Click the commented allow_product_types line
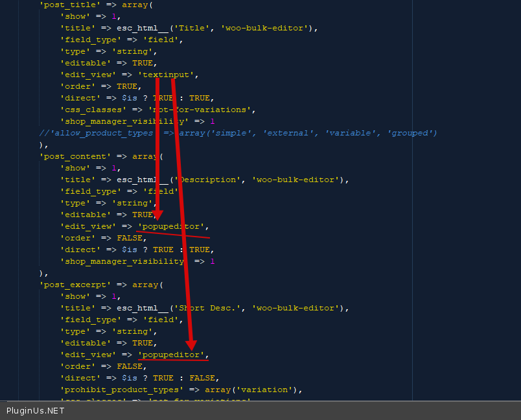 238,133
